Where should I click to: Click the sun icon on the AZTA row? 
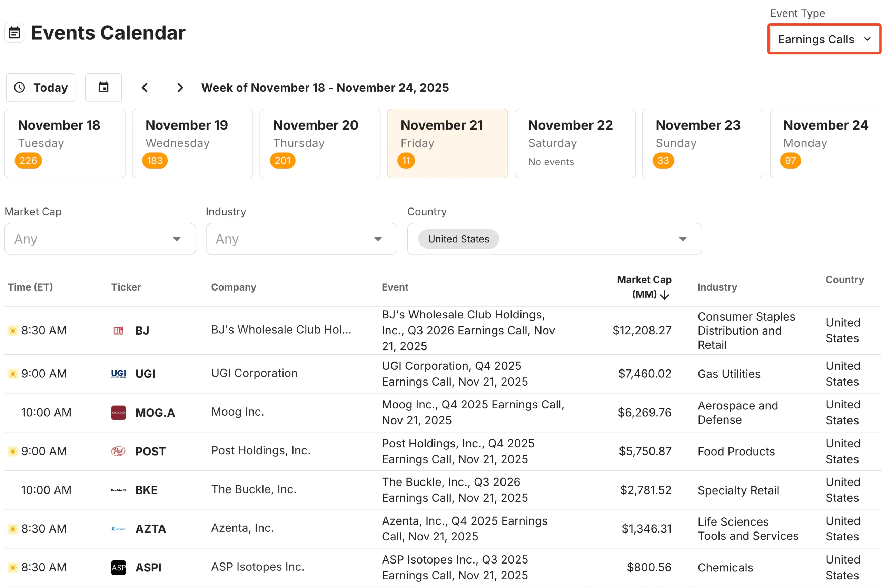[x=13, y=529]
